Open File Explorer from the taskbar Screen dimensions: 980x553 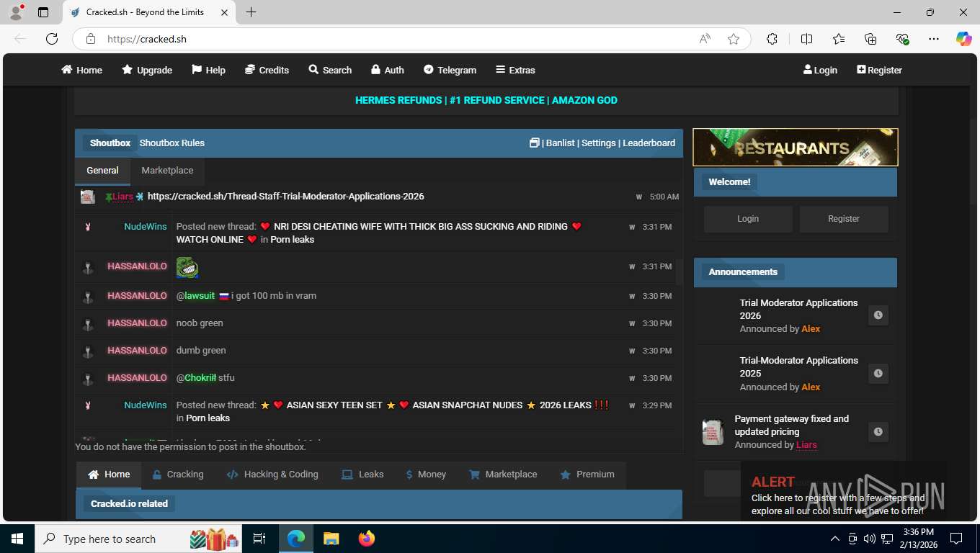point(331,539)
